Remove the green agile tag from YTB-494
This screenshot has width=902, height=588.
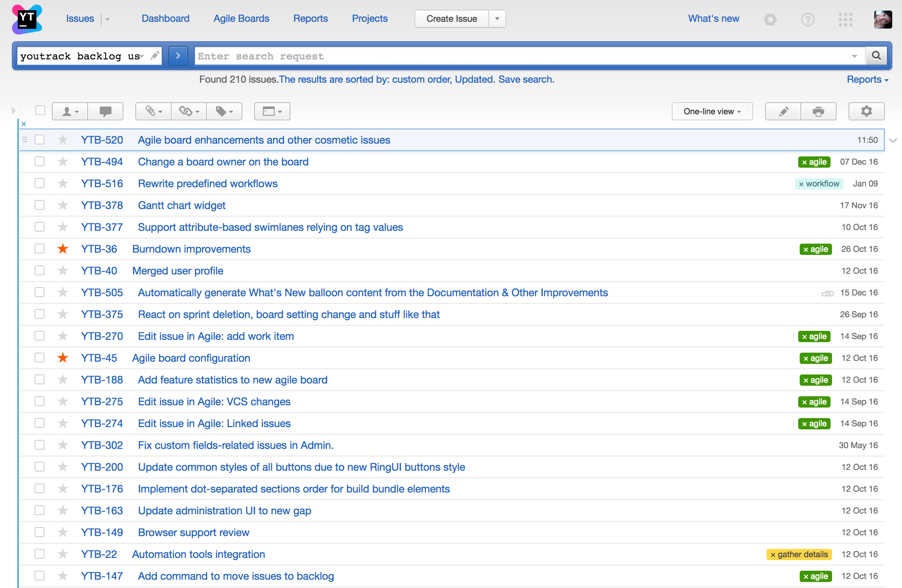pyautogui.click(x=804, y=162)
